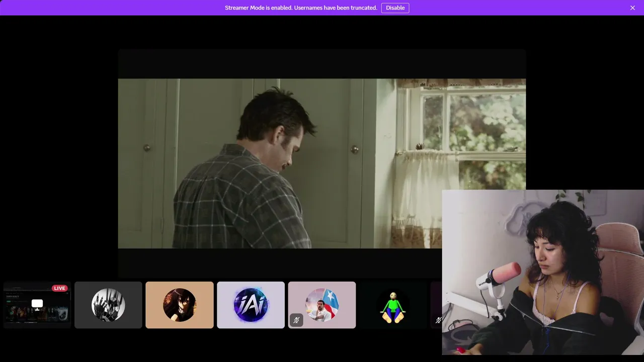This screenshot has width=644, height=362.
Task: Select the participant with the hands avatar
Action: 108,305
